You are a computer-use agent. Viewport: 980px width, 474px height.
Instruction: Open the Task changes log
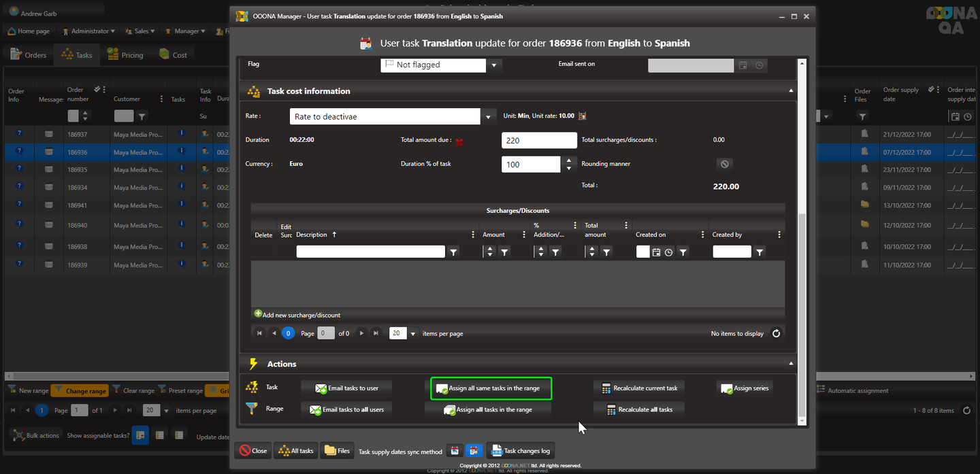pyautogui.click(x=520, y=450)
